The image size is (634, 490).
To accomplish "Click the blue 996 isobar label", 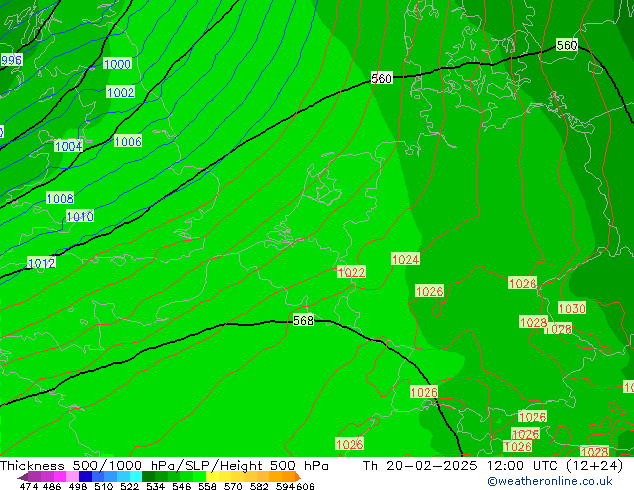I will (11, 60).
